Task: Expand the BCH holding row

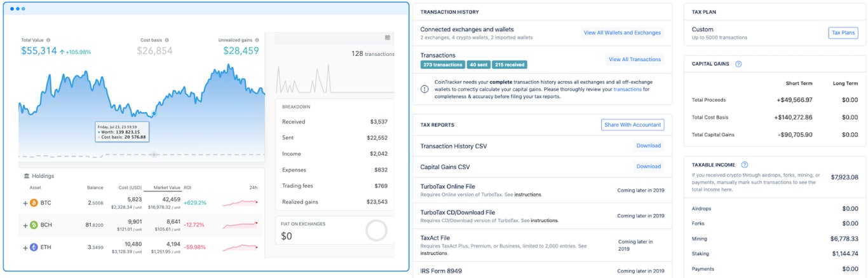Action: [25, 225]
